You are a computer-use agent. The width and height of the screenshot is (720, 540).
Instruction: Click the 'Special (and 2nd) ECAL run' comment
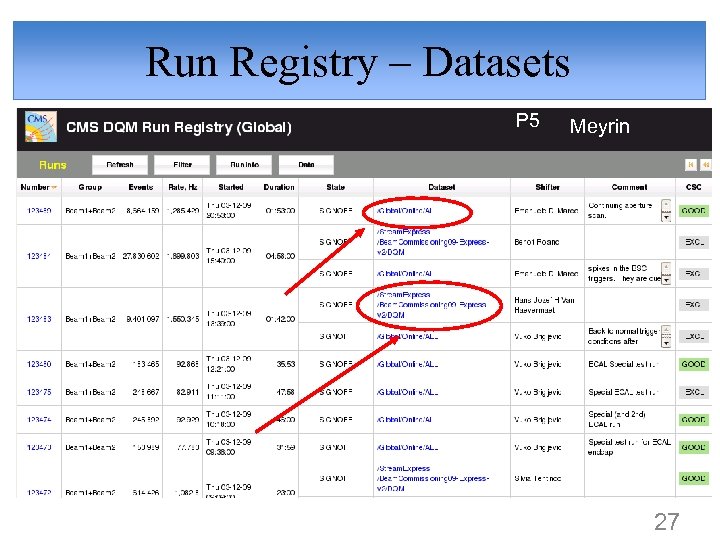[617, 419]
